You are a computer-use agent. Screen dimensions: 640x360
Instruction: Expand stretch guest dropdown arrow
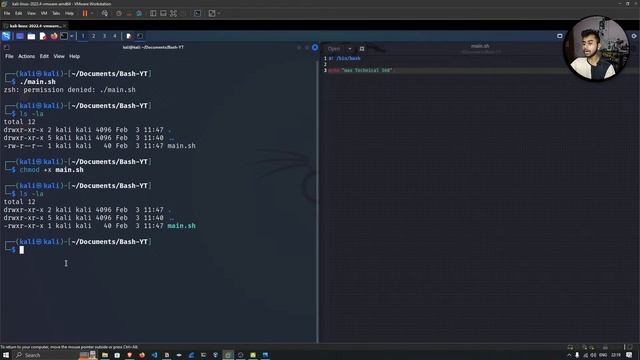[x=219, y=13]
